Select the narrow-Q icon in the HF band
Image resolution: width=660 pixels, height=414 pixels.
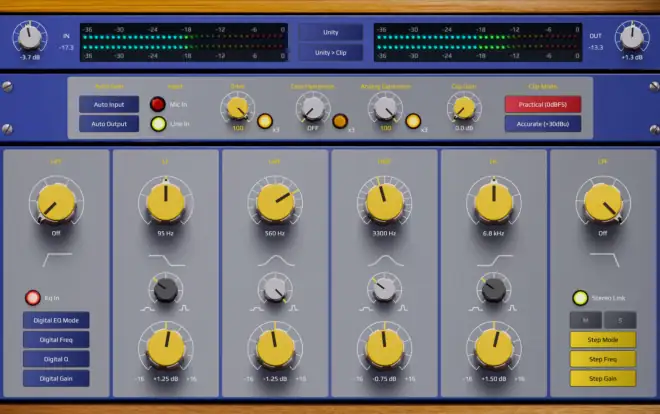click(x=512, y=308)
